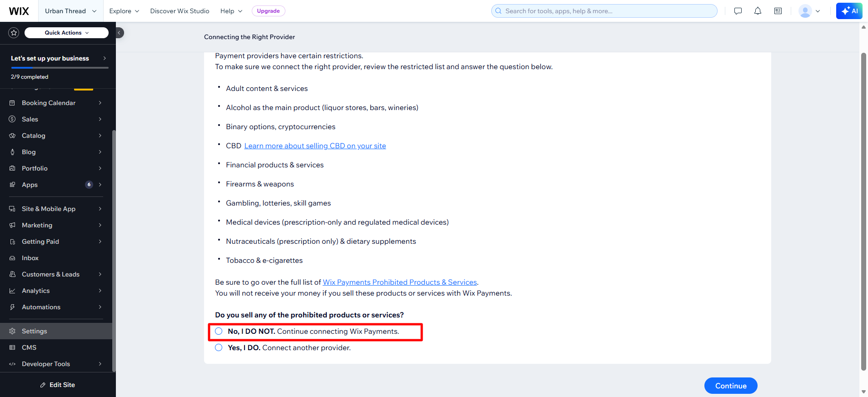The width and height of the screenshot is (868, 397).
Task: Open the notifications bell
Action: (x=758, y=11)
